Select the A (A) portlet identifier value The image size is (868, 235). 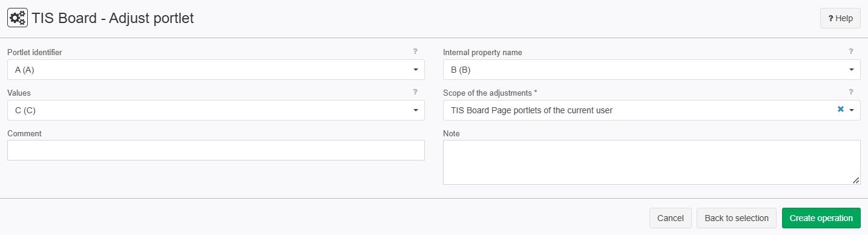[25, 70]
